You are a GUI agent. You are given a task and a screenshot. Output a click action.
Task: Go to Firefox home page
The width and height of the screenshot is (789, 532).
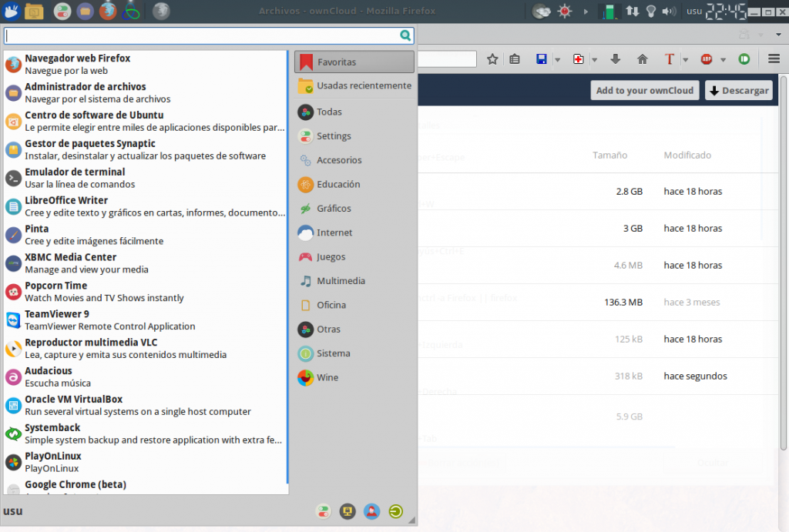point(642,59)
